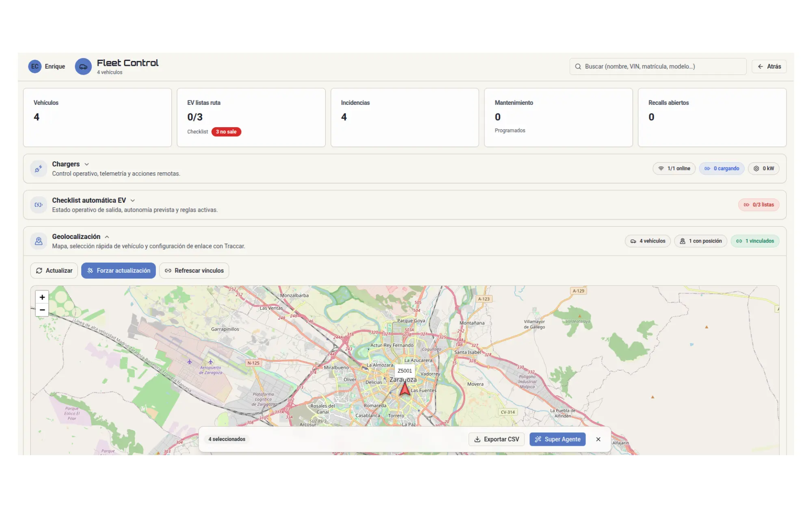
Task: Click the Geolocalización map pin icon
Action: coord(39,241)
